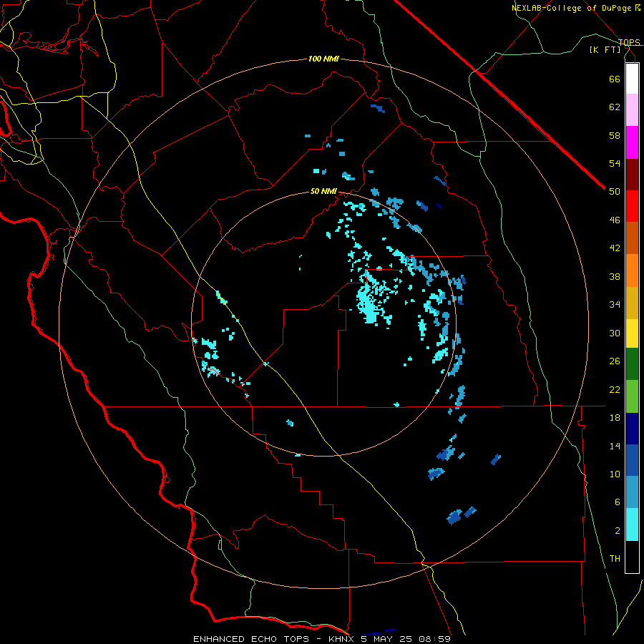Click the black TH threshold swatch

click(632, 557)
